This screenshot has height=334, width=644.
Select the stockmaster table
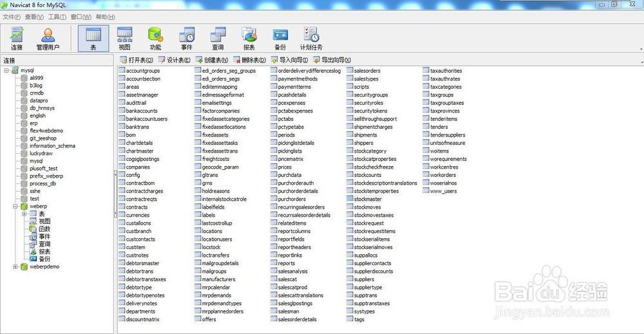pyautogui.click(x=368, y=199)
